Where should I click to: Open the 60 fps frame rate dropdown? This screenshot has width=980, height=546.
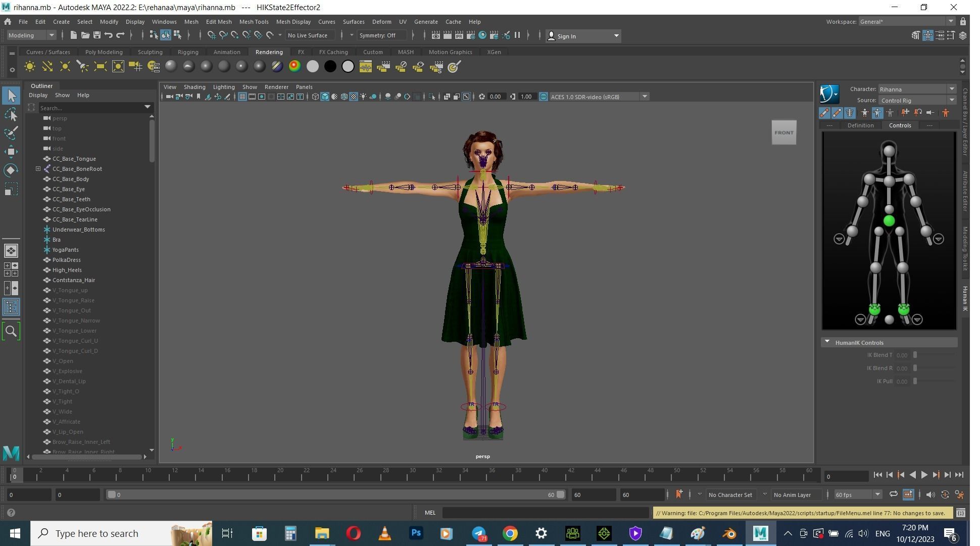[857, 494]
